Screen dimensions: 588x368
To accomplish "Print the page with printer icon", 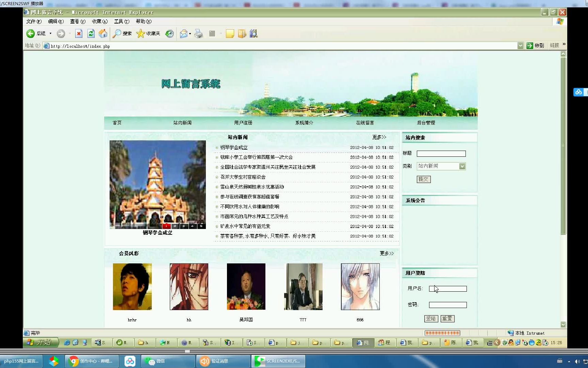I will (x=199, y=33).
